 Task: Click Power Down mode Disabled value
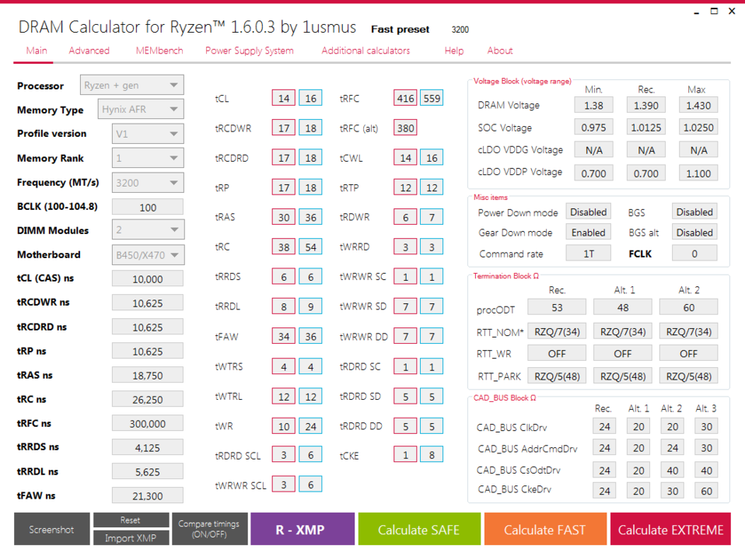pos(588,212)
